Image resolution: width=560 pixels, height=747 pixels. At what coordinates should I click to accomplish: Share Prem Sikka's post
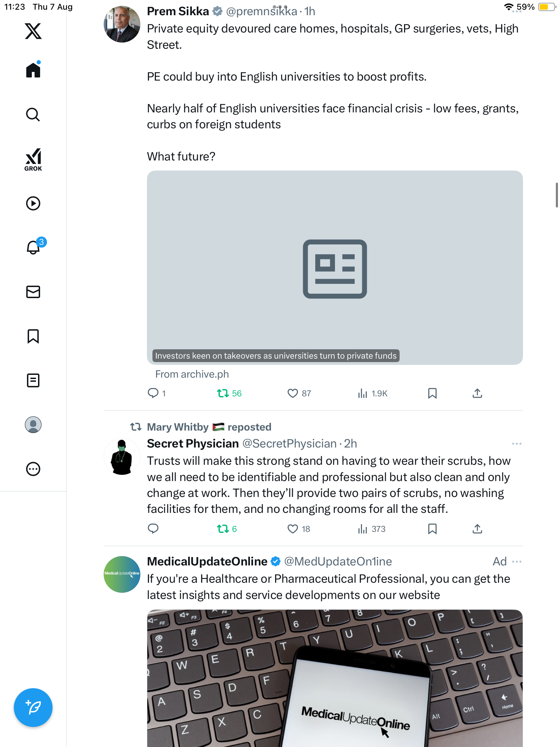tap(477, 393)
